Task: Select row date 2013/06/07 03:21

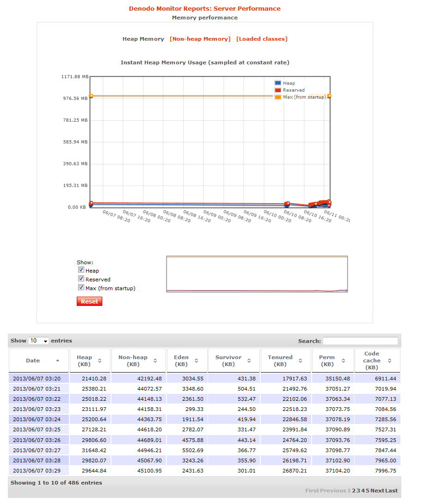Action: pyautogui.click(x=37, y=389)
